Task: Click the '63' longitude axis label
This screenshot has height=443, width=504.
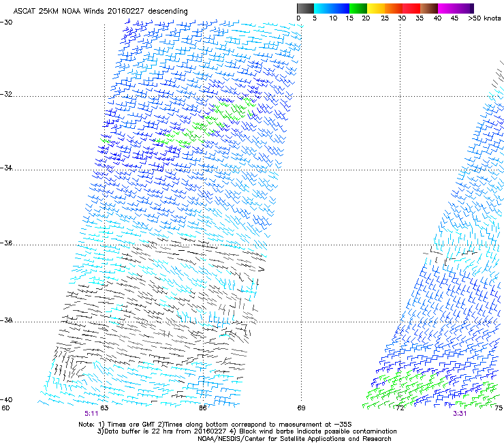Action: (104, 408)
